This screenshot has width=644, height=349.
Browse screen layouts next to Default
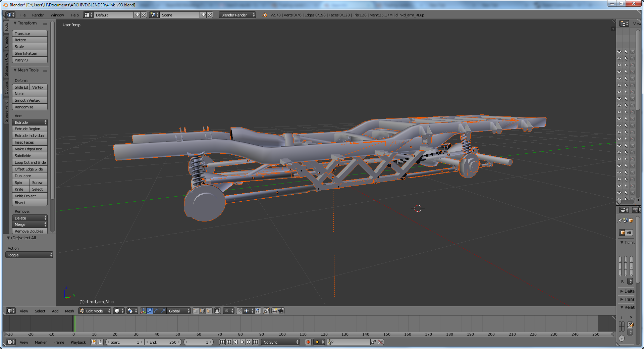pos(89,15)
